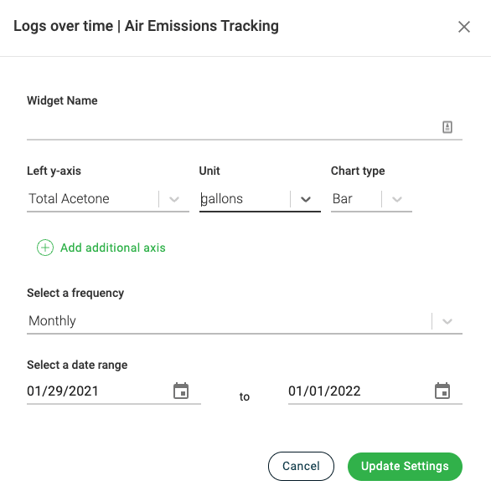Expand the Unit dropdown arrow
This screenshot has width=491, height=501.
(x=306, y=199)
